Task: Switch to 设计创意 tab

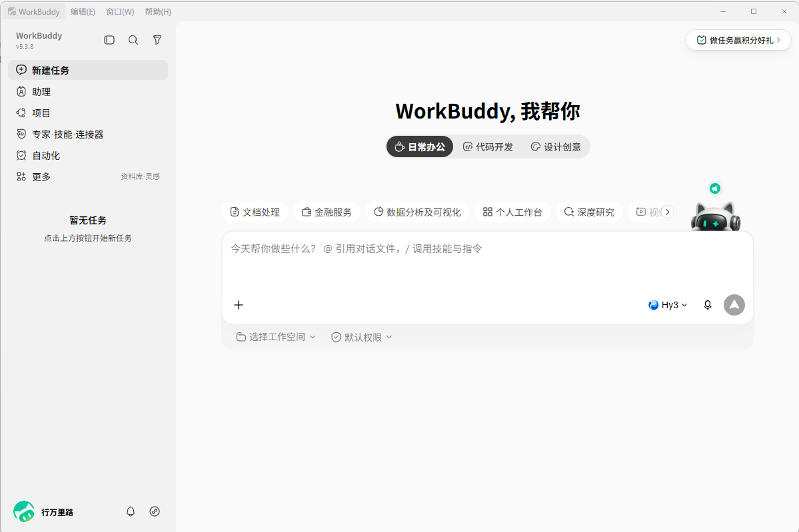Action: [555, 146]
